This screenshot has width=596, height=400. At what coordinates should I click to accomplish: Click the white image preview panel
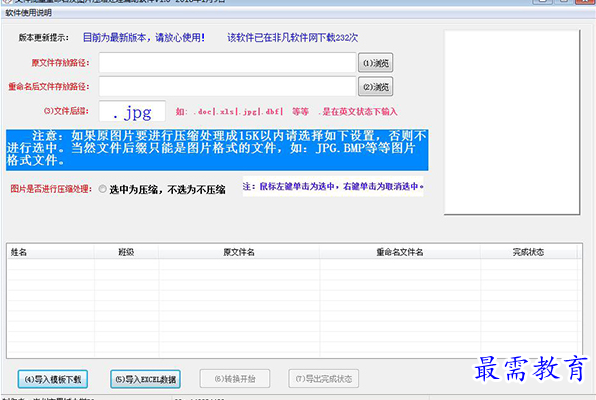(512, 122)
